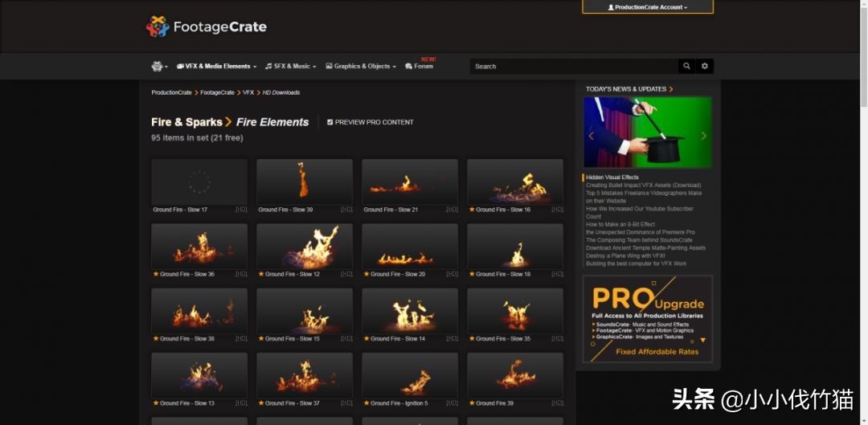Open VFX & Media Elements dropdown menu
Screen dimensions: 868x425
pos(216,66)
